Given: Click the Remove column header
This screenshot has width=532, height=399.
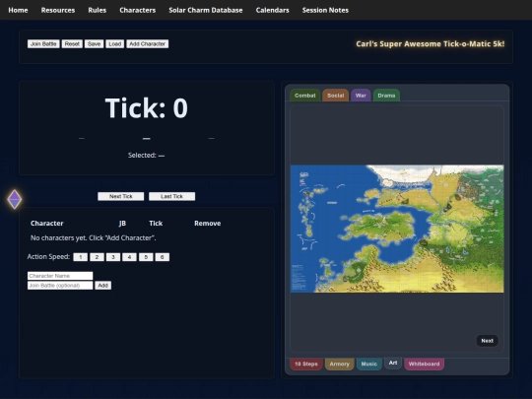Looking at the screenshot, I should (207, 224).
